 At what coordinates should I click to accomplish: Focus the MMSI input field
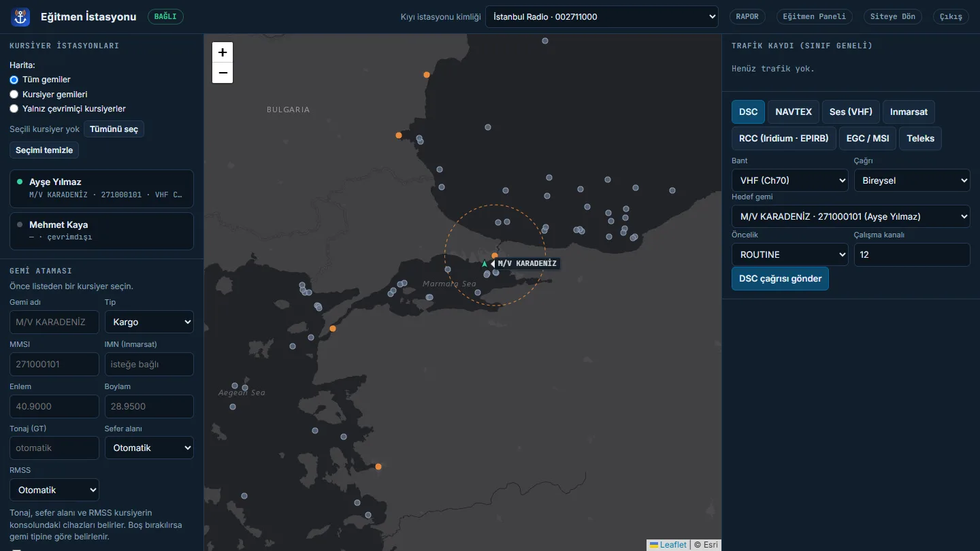coord(54,364)
